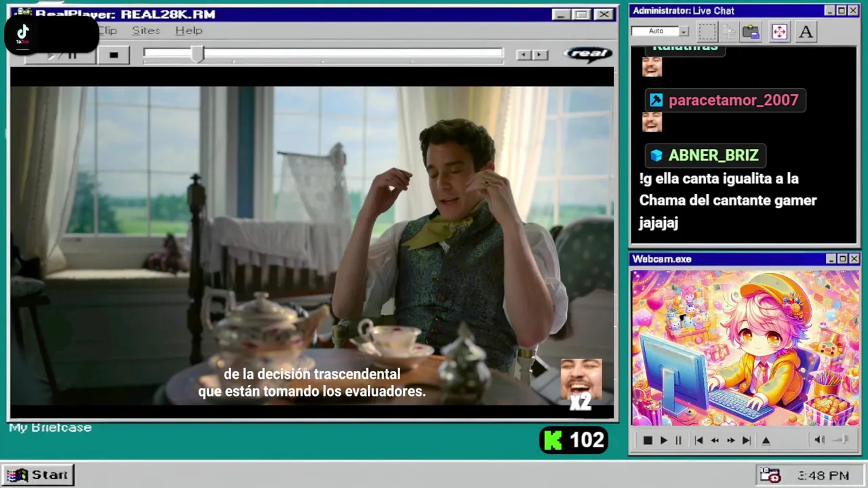Click the play button in Webcam.exe controls
Screen dimensions: 868x488
click(x=664, y=440)
